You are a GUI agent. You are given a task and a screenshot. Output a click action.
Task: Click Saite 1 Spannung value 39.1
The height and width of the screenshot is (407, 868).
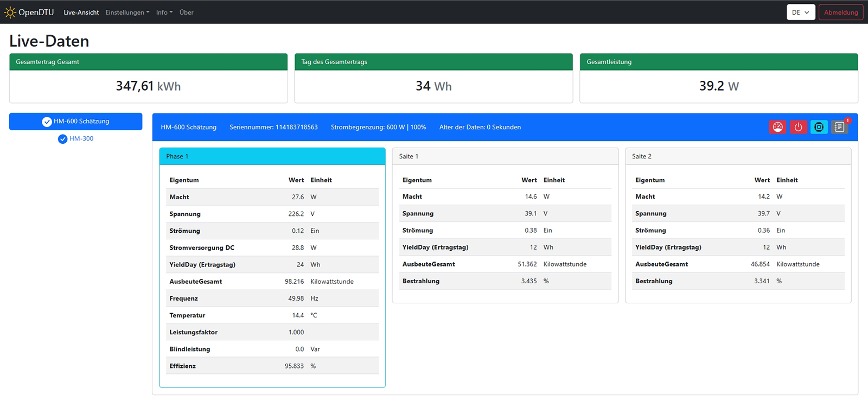[531, 213]
